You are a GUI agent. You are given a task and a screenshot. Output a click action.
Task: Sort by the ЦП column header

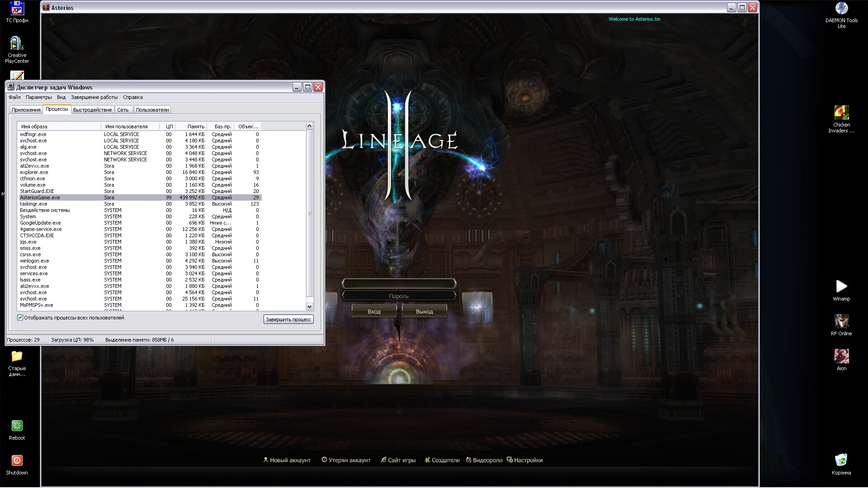click(168, 127)
